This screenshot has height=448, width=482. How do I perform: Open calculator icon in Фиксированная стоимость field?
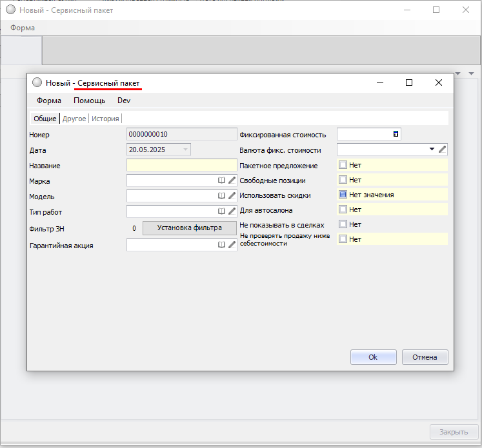coord(396,134)
